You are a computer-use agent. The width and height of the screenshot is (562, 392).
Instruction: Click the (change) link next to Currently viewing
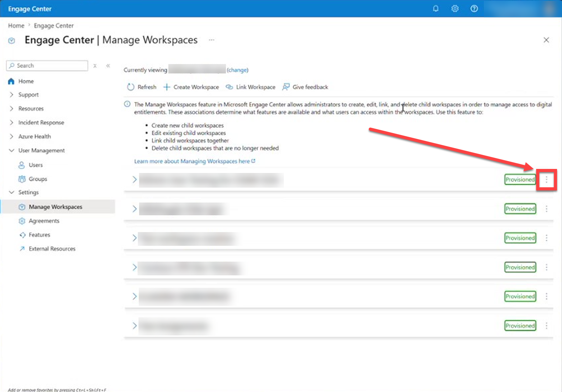237,70
